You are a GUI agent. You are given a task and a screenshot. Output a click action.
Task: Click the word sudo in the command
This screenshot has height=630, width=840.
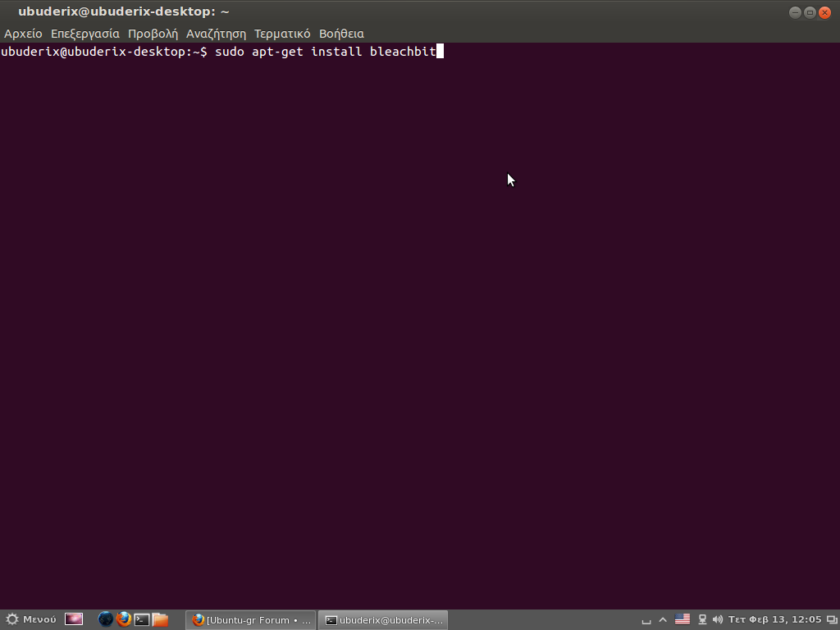(x=230, y=52)
